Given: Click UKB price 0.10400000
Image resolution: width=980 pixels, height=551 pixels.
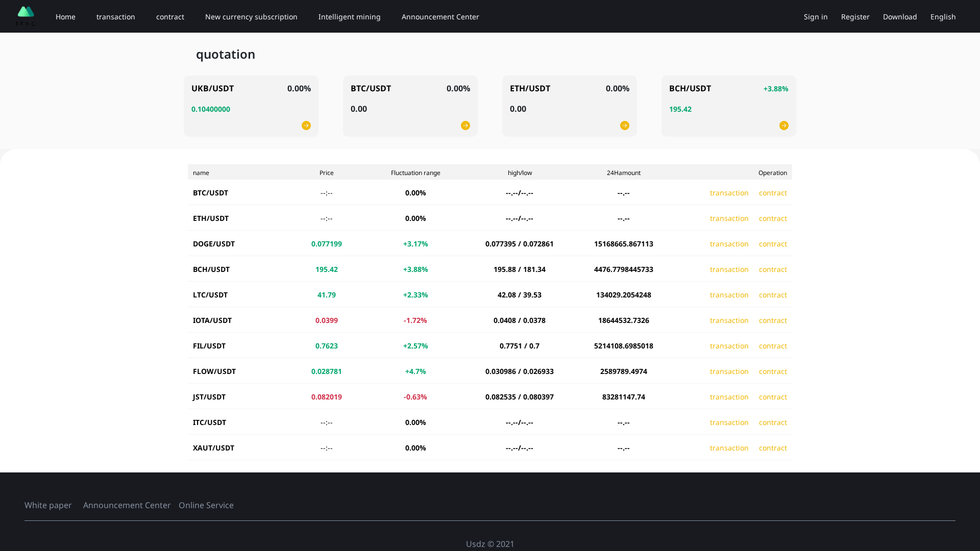Looking at the screenshot, I should pos(211,109).
